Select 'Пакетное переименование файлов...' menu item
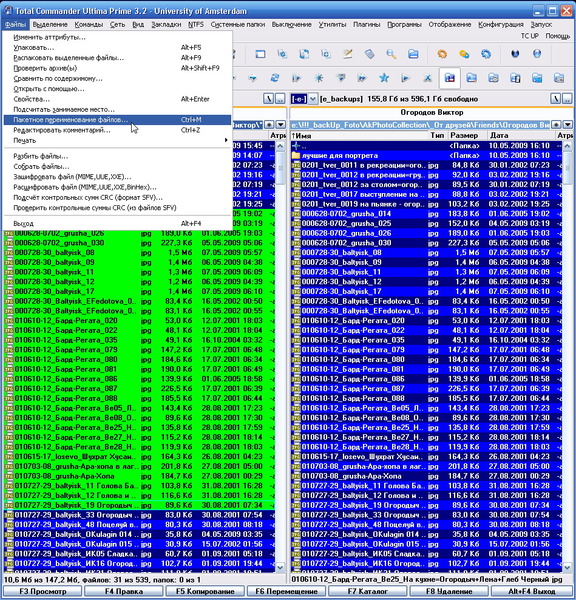This screenshot has height=600, width=576. 117,120
